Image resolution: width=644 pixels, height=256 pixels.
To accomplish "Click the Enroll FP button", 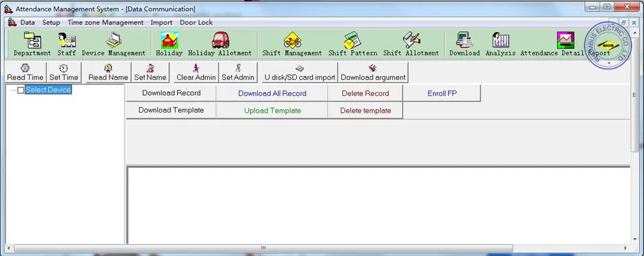I will 442,93.
